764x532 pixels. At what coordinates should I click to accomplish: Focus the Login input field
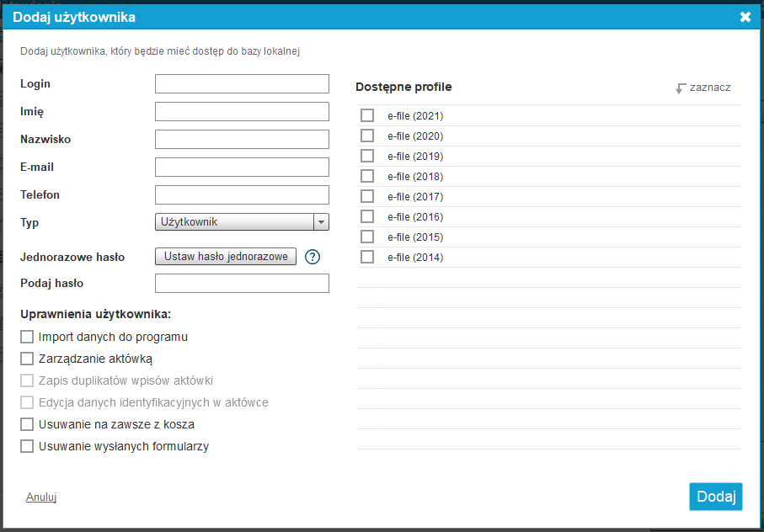click(x=242, y=83)
